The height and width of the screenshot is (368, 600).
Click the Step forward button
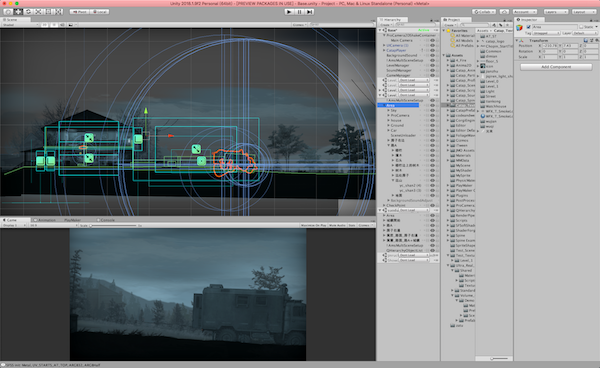pyautogui.click(x=310, y=12)
